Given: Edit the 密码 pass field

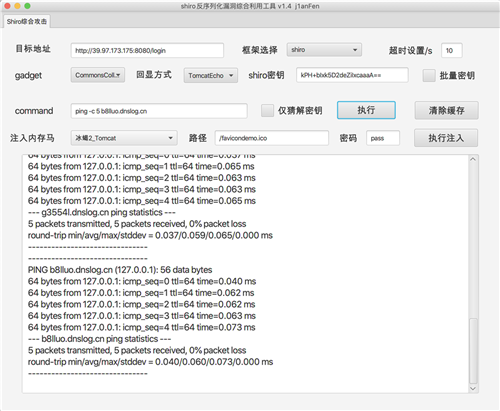Looking at the screenshot, I should click(x=383, y=138).
